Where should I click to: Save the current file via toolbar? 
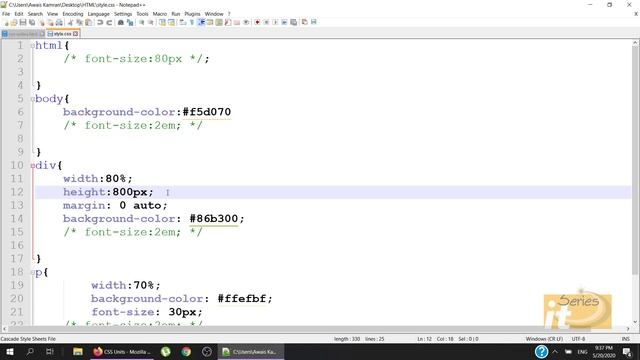(x=23, y=22)
